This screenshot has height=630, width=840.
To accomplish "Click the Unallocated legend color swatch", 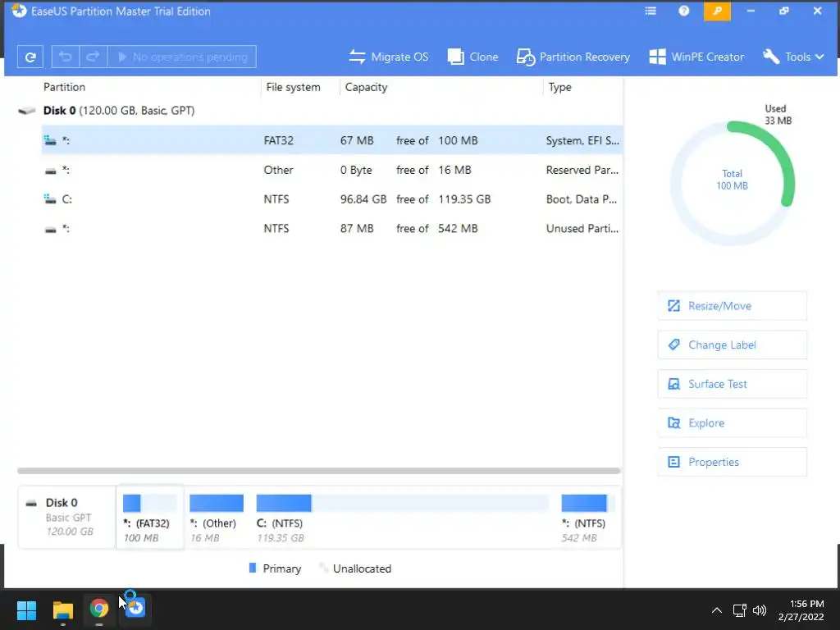I will 322,568.
